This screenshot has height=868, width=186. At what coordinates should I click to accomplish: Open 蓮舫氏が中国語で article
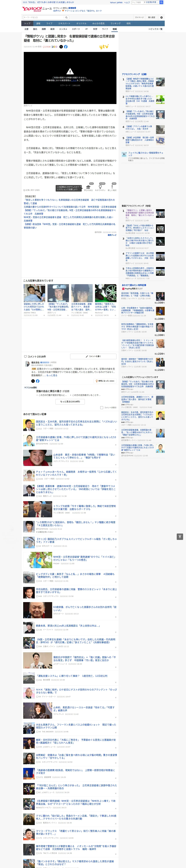84,659
